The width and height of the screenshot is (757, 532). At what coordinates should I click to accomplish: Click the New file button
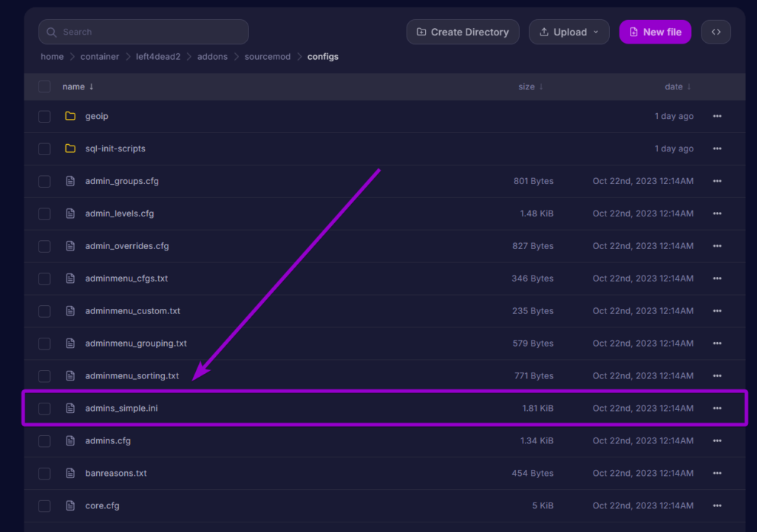pos(655,32)
